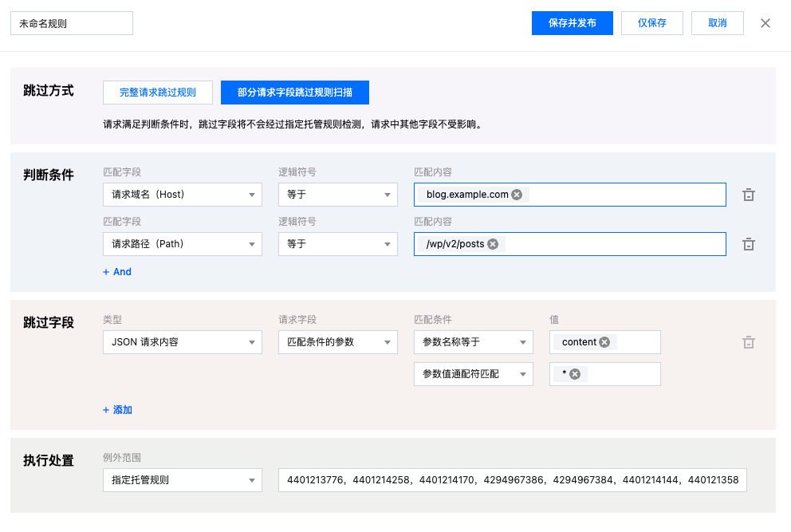Remove the asterisk wildcard value tag

point(574,374)
